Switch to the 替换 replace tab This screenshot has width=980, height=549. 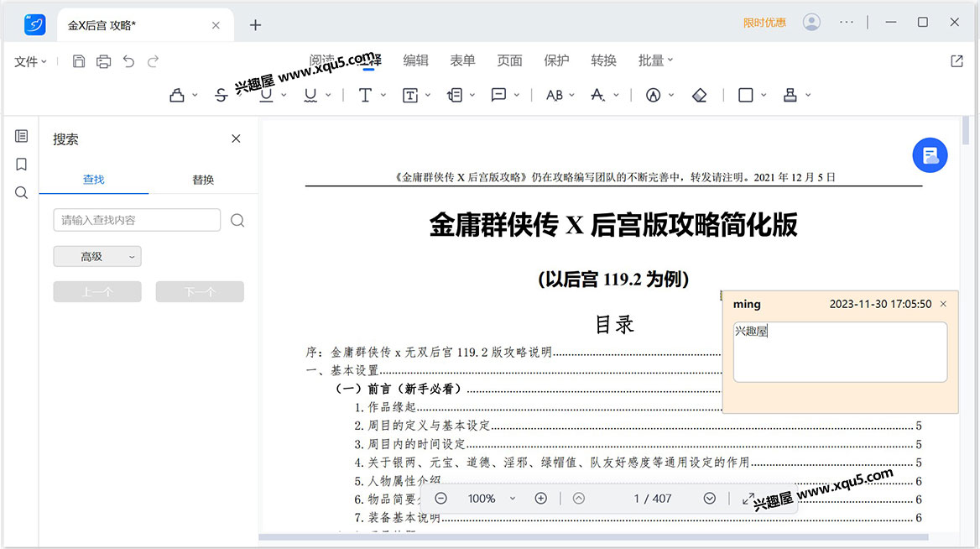click(x=203, y=180)
